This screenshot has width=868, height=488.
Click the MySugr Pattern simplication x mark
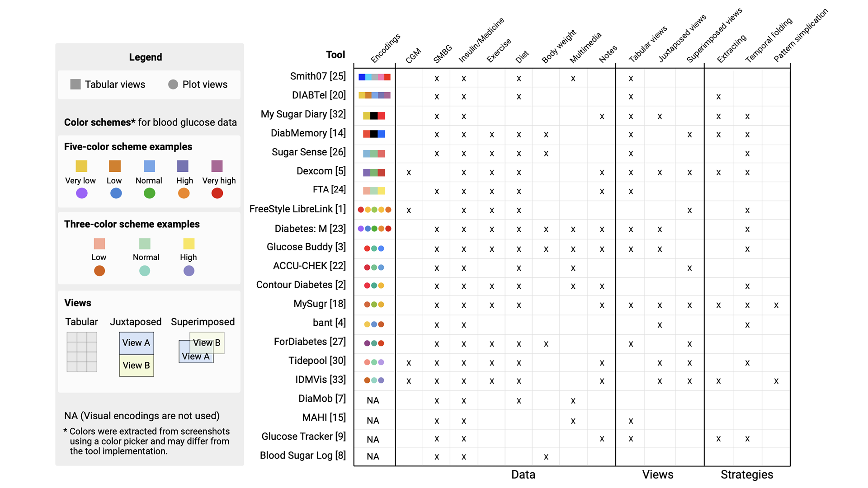click(x=776, y=305)
